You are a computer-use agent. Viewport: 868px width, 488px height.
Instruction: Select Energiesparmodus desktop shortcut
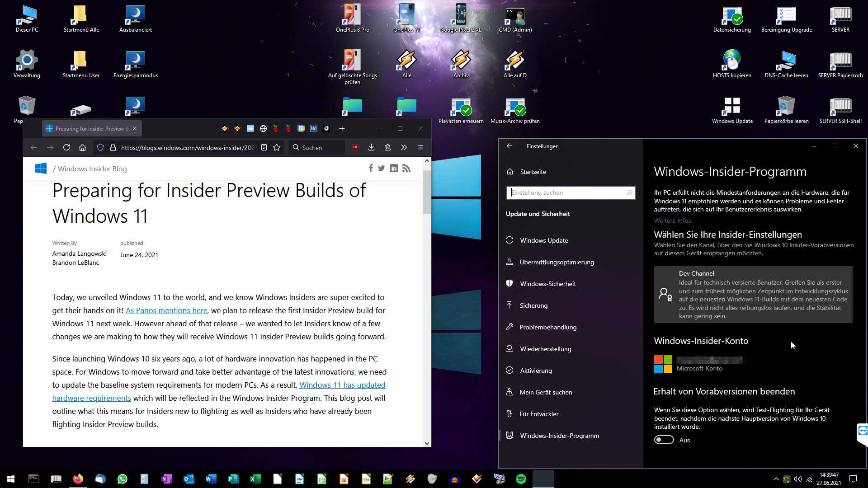click(x=135, y=65)
